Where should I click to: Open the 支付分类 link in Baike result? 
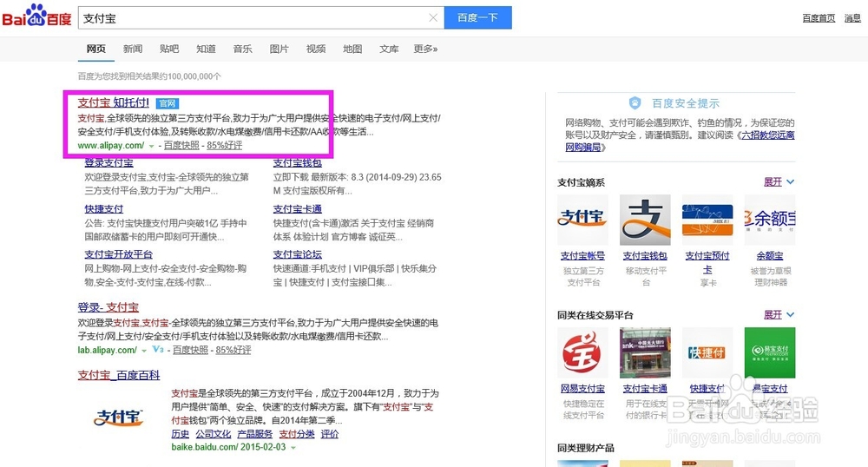pyautogui.click(x=297, y=434)
